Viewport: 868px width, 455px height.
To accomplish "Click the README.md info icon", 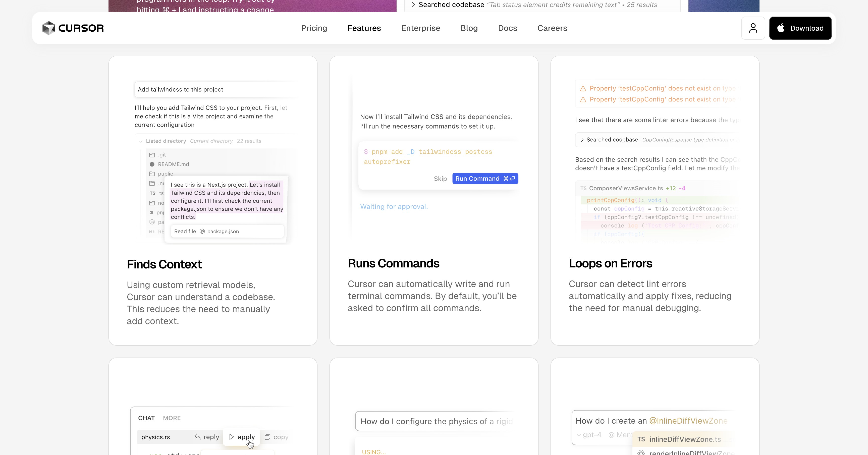I will pyautogui.click(x=152, y=164).
